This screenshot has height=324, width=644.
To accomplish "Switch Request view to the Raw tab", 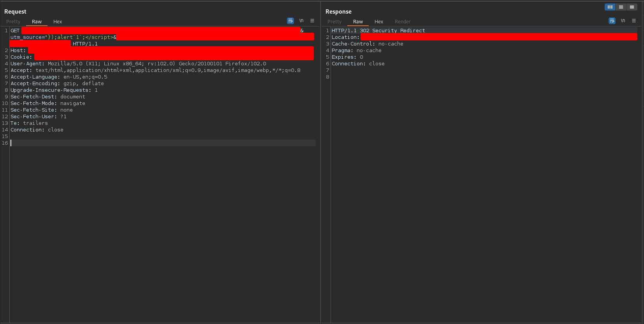I will 37,22.
